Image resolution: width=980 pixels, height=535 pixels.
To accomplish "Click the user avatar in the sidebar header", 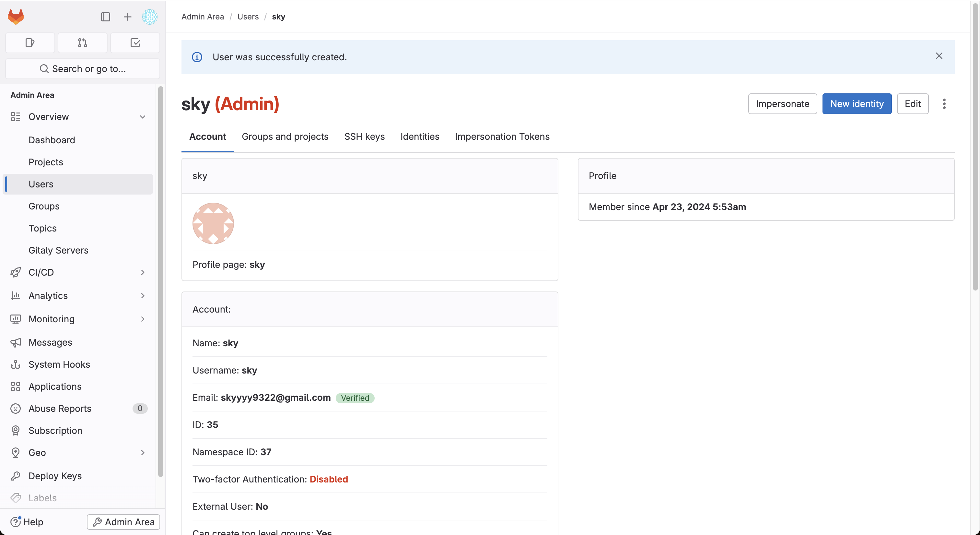I will point(149,17).
